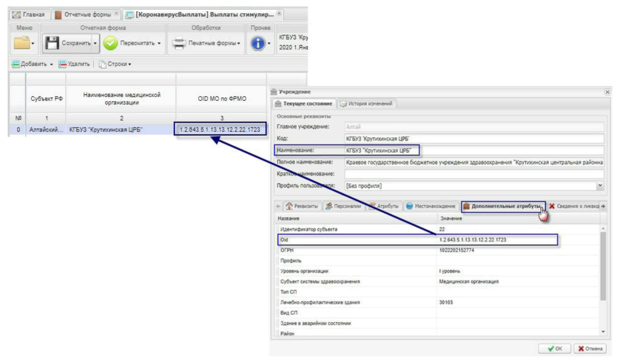Switch to the History of changes tab
This screenshot has width=620, height=364.
[367, 104]
